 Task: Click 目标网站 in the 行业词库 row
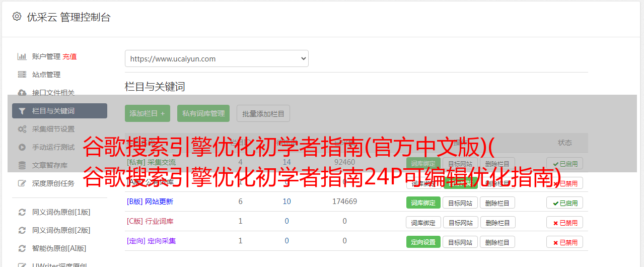tap(460, 222)
